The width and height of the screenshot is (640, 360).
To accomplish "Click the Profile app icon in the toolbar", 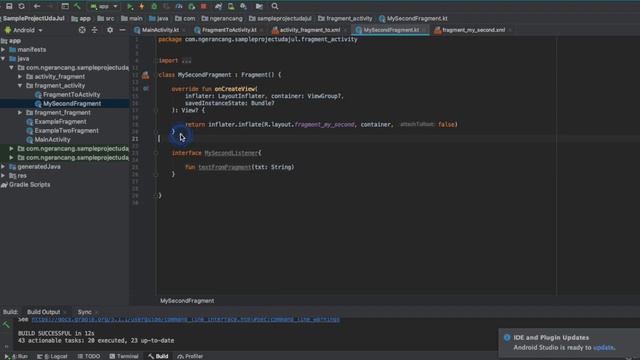I will [x=179, y=6].
